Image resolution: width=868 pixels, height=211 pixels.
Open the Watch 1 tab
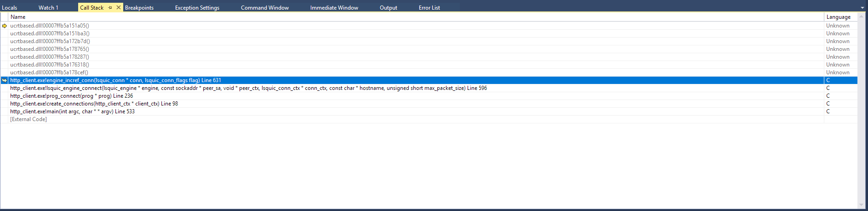[x=48, y=7]
